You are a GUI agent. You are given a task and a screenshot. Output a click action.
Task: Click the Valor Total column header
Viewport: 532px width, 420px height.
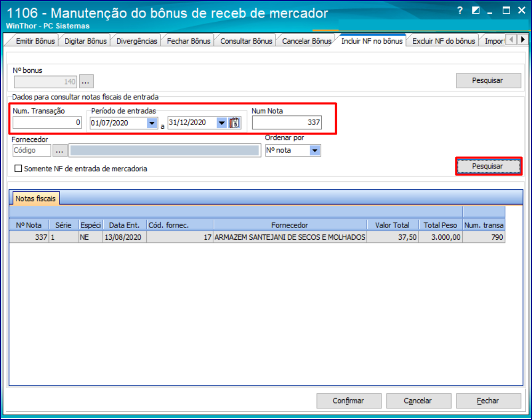click(x=393, y=225)
